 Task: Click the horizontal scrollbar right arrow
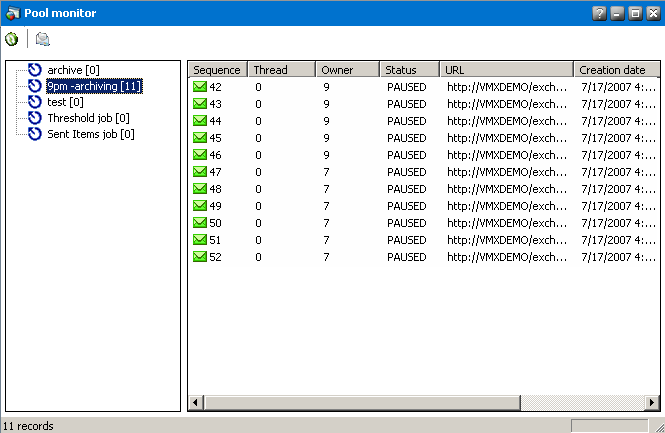(x=652, y=402)
